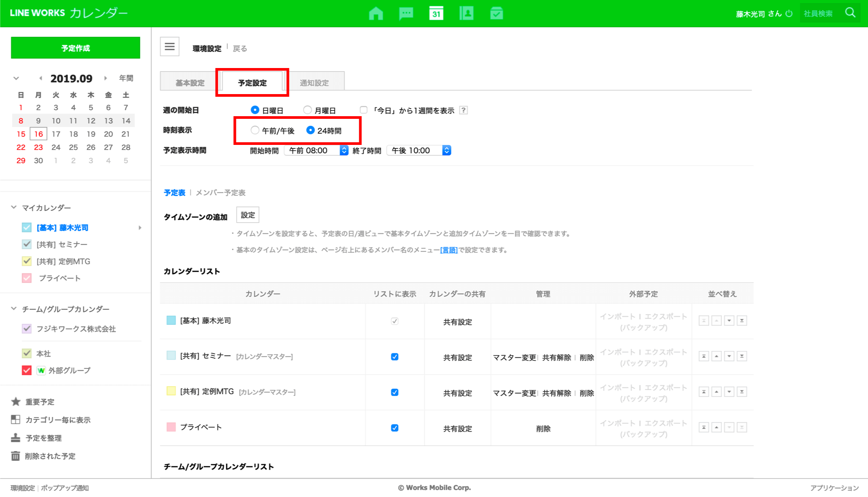Open deleted events trash icon
This screenshot has height=497, width=868.
16,456
